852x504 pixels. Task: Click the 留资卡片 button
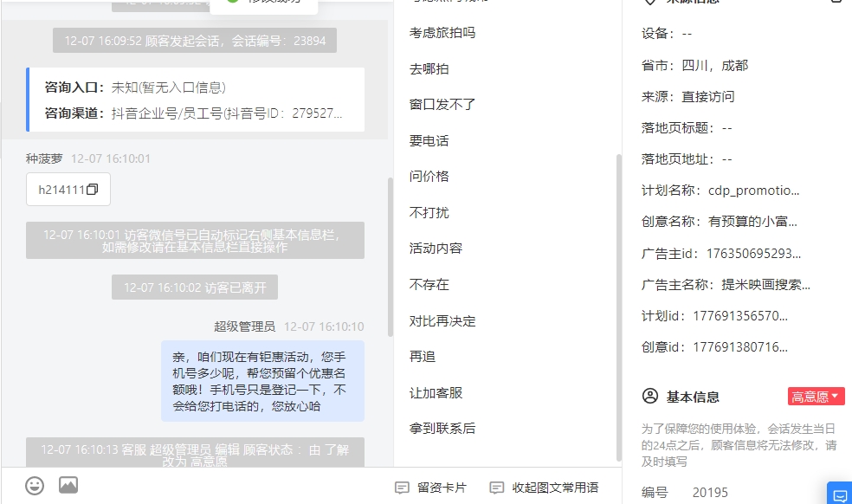pyautogui.click(x=431, y=488)
